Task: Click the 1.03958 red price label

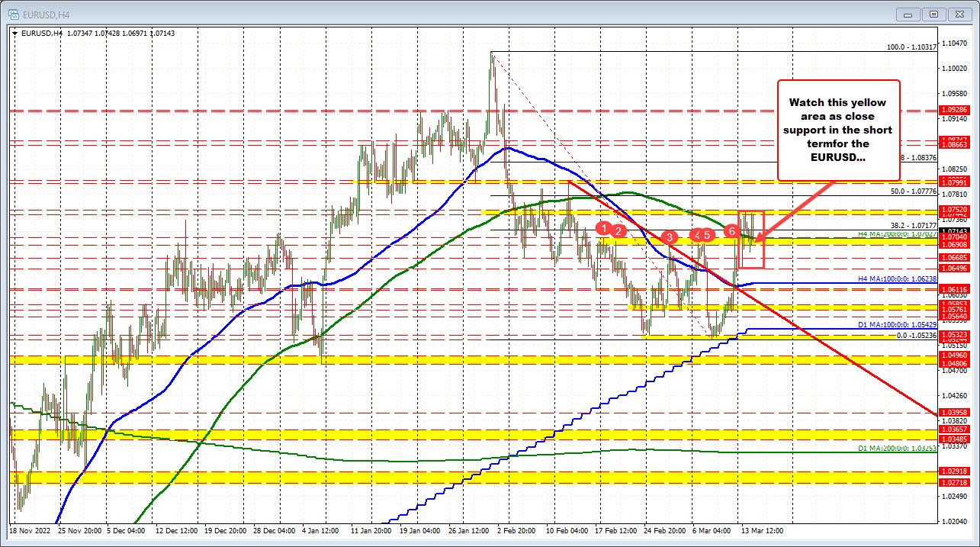Action: coord(956,413)
